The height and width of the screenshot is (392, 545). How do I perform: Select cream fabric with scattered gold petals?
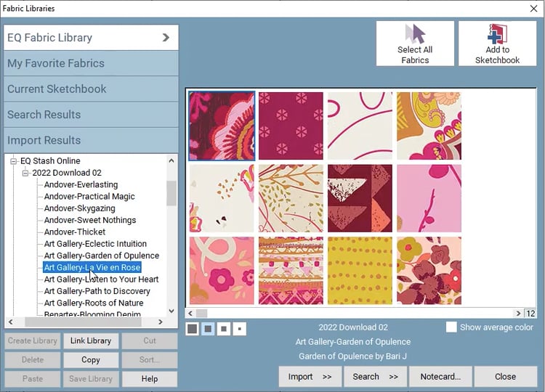coord(222,198)
